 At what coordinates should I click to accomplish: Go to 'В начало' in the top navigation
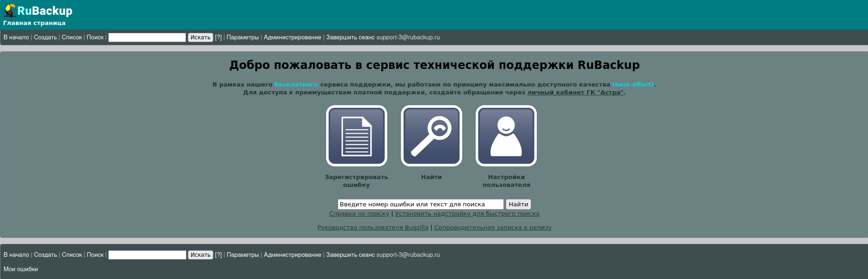tap(16, 37)
